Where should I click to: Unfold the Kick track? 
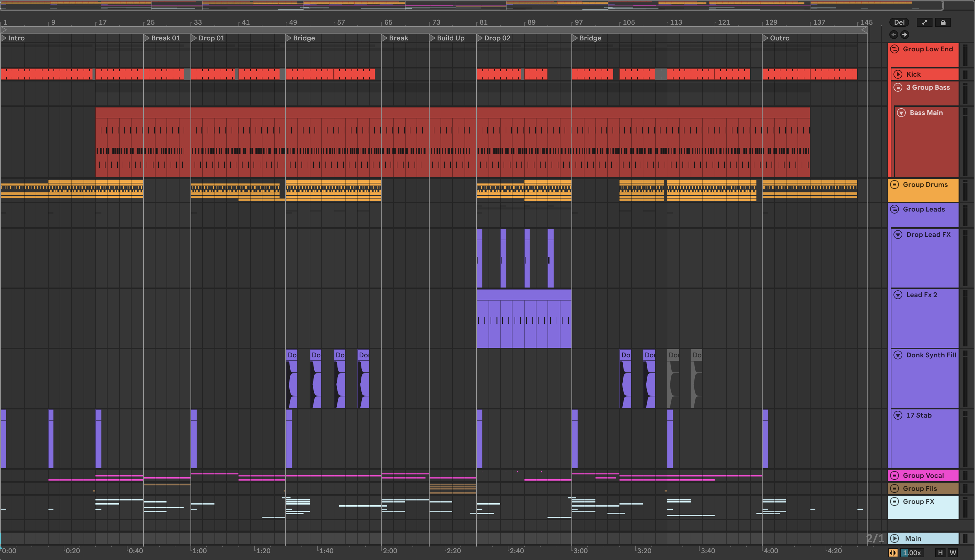(898, 74)
